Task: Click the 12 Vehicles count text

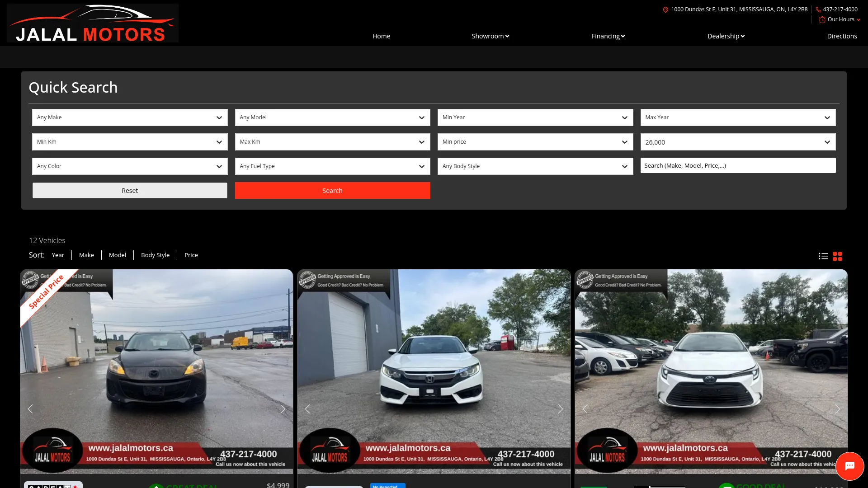Action: click(x=47, y=241)
